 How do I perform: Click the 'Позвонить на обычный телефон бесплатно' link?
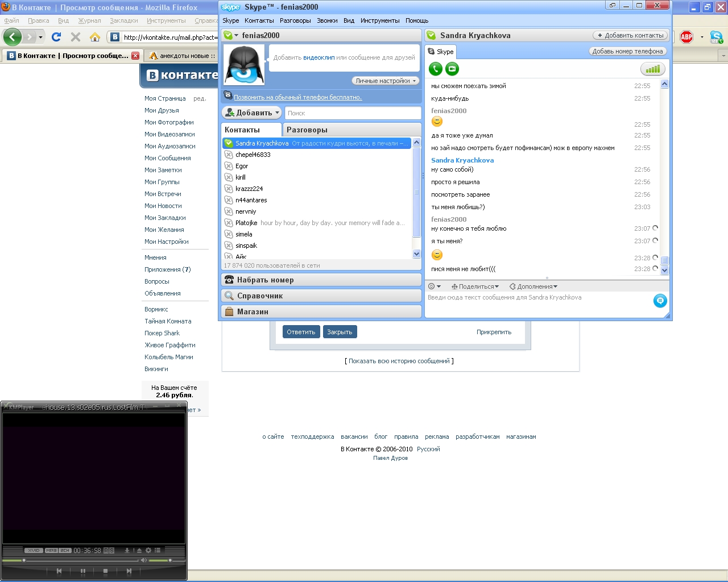pos(297,97)
